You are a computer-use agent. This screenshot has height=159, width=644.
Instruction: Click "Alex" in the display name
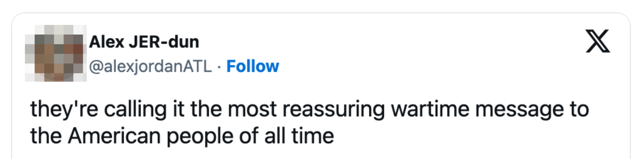[x=106, y=42]
